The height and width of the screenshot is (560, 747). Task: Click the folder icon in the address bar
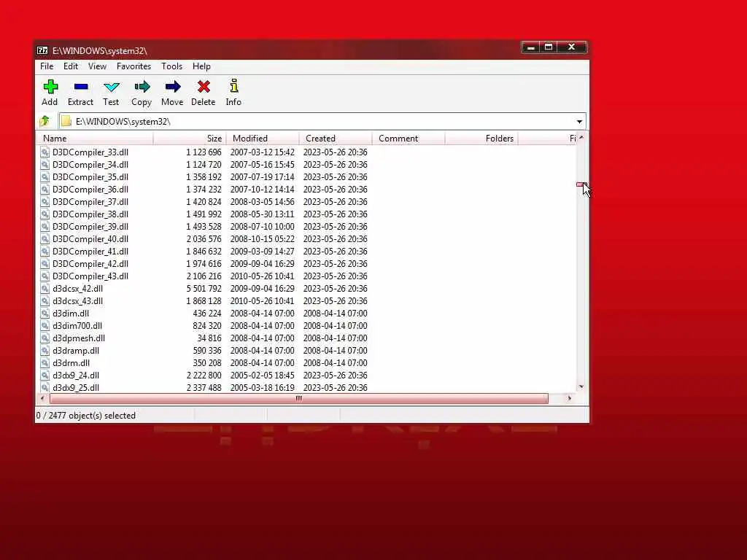pyautogui.click(x=66, y=122)
